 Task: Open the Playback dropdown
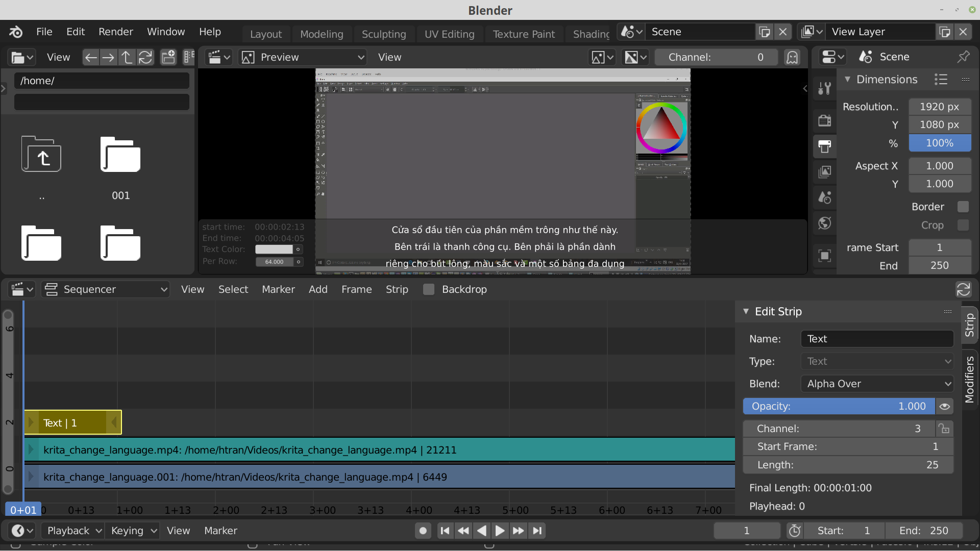coord(73,531)
